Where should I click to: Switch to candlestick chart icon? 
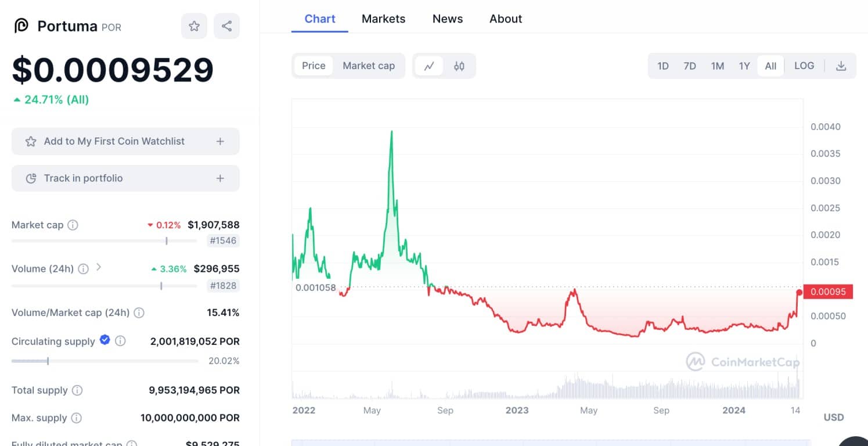pos(459,66)
